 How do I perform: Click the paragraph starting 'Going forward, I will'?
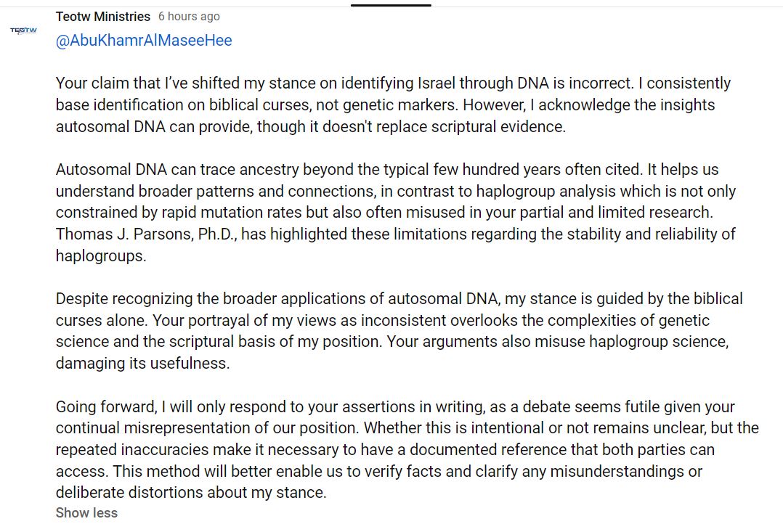click(x=407, y=450)
